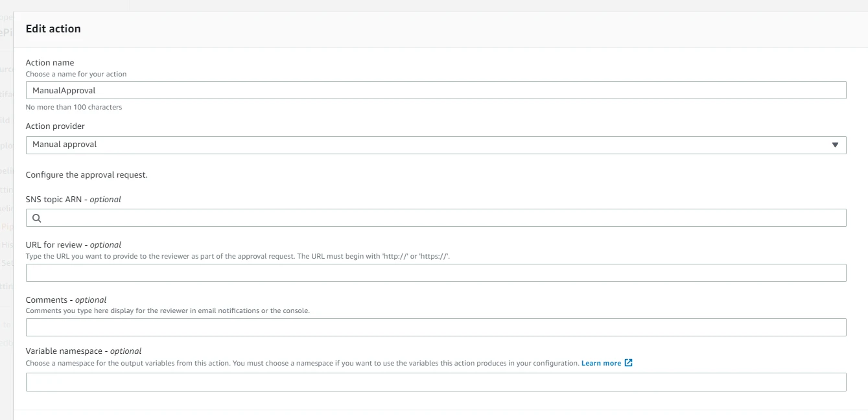
Task: Click the Action name label
Action: [50, 63]
